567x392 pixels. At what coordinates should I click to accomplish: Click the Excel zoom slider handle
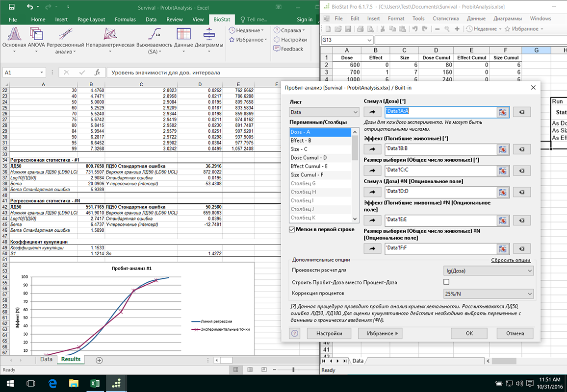[293, 369]
